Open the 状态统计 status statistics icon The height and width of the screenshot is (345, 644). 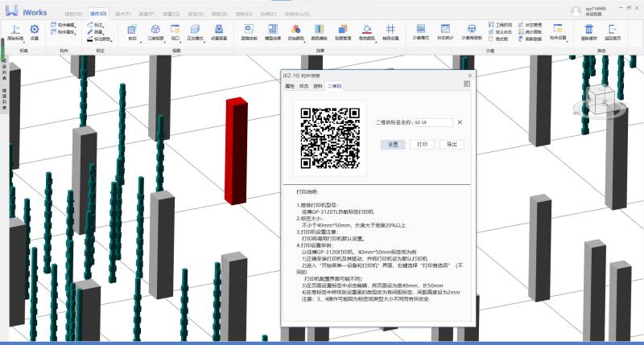click(445, 29)
